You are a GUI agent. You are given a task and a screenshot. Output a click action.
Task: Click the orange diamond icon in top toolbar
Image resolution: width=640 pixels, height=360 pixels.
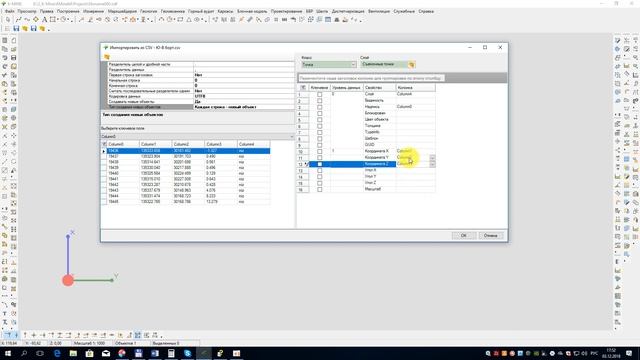point(36,20)
